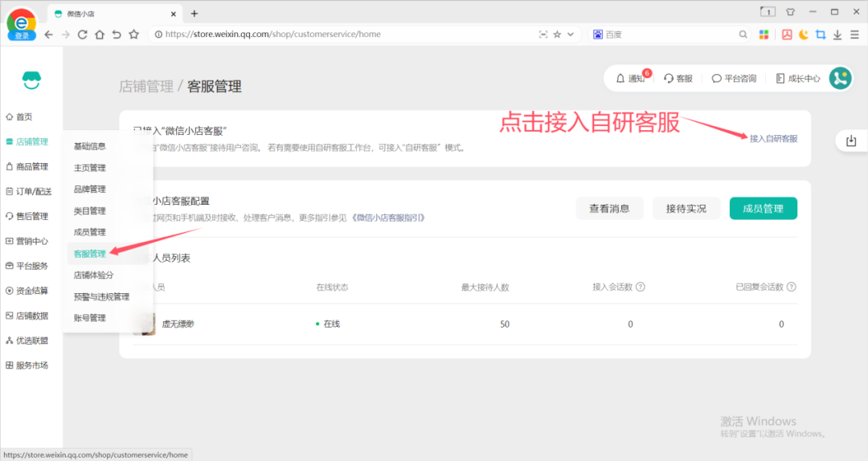868x461 pixels.
Task: Click the 查看消息 button
Action: coord(609,209)
